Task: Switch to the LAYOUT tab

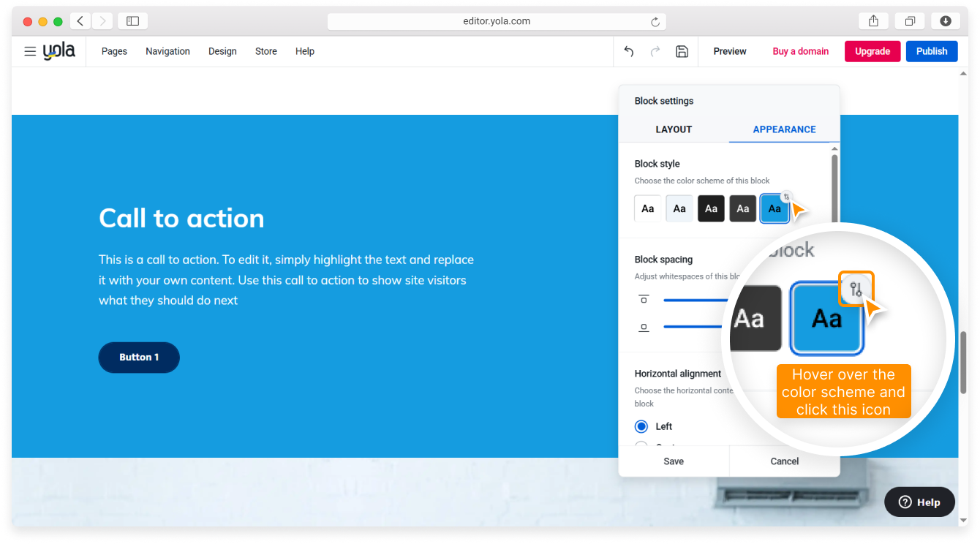Action: click(674, 129)
